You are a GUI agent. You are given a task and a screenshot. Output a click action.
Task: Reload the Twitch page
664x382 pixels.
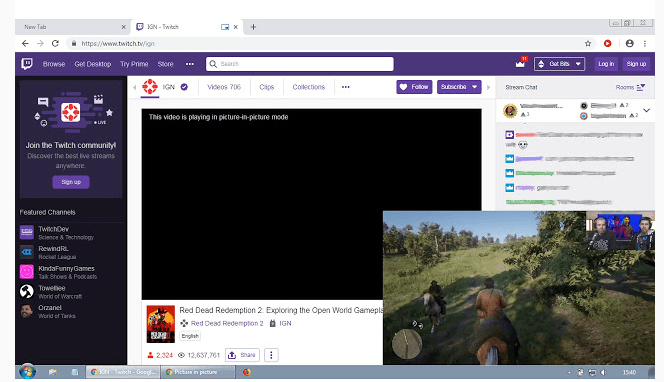(x=55, y=43)
